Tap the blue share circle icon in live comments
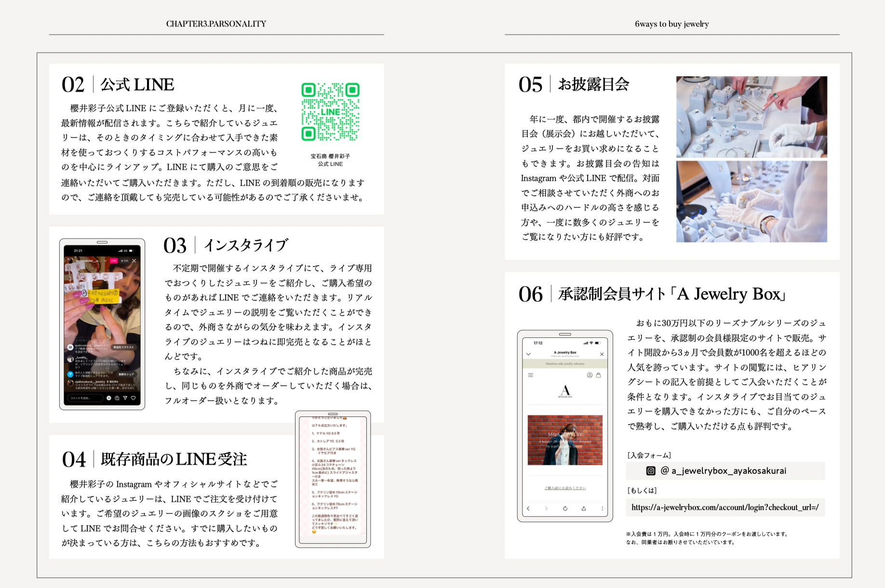885x588 pixels. point(70,374)
